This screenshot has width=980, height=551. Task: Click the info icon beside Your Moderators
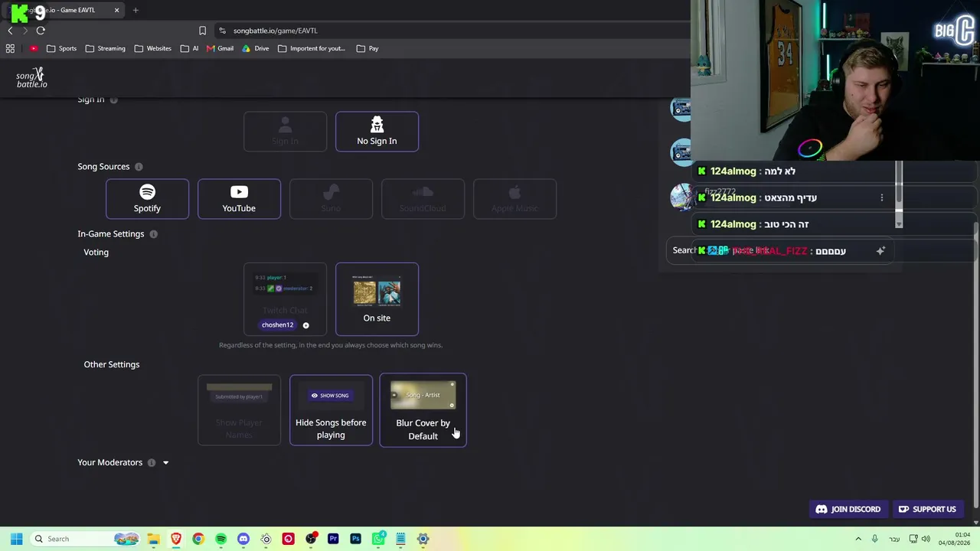[152, 463]
